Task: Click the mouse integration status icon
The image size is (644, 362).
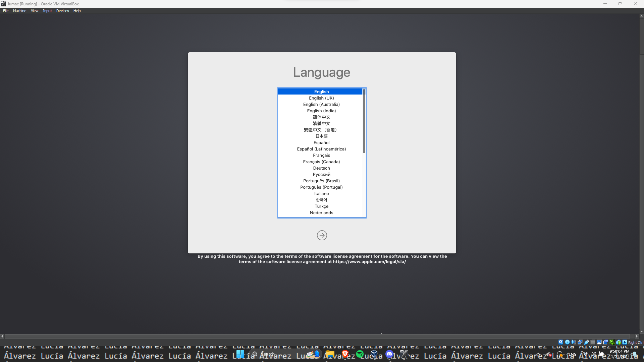Action: coord(618,342)
